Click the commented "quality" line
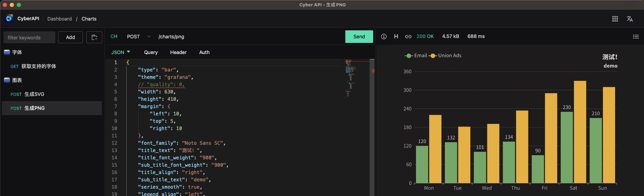 click(x=161, y=84)
